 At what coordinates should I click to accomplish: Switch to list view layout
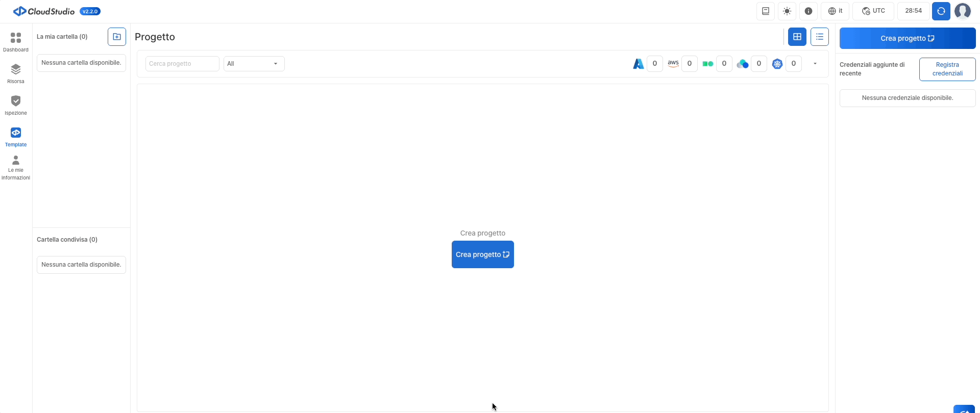820,37
